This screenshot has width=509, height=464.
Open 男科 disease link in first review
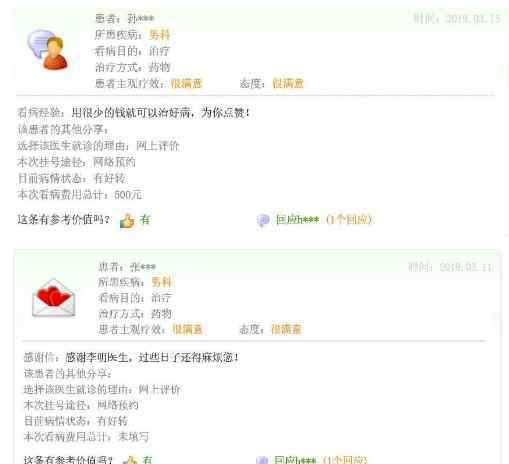point(159,35)
